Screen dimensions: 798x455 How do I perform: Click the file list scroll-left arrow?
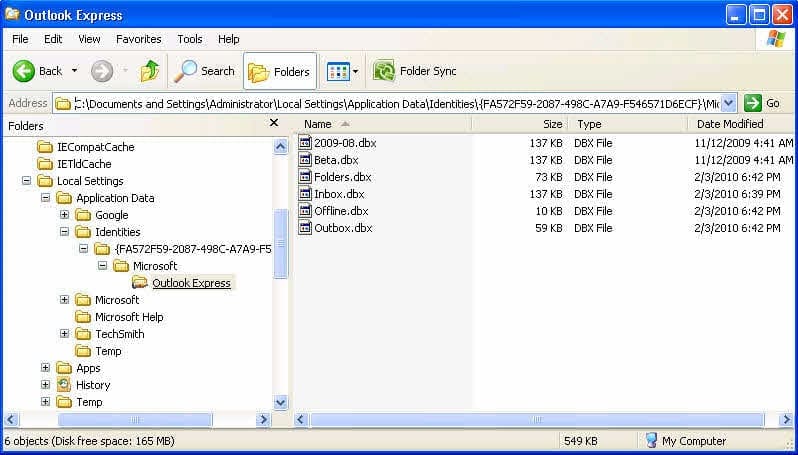point(301,419)
